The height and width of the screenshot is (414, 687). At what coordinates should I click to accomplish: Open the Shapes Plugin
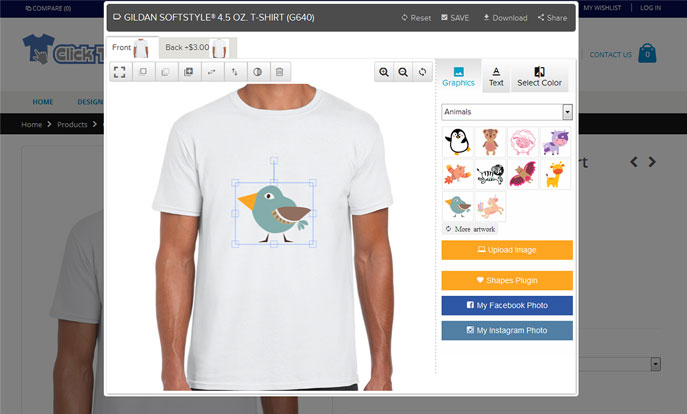pyautogui.click(x=507, y=280)
